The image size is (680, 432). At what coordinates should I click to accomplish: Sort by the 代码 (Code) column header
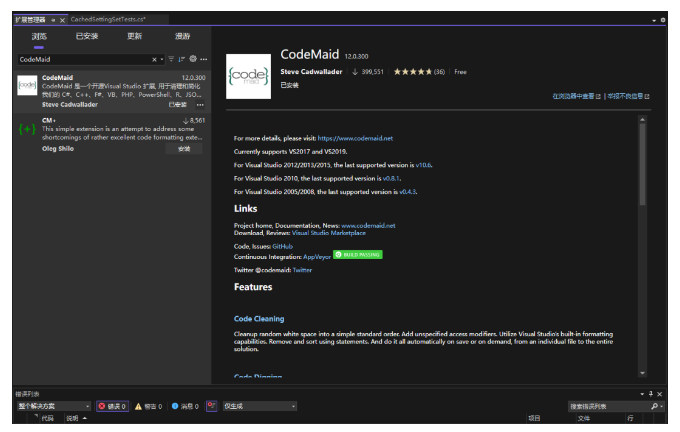(47, 419)
